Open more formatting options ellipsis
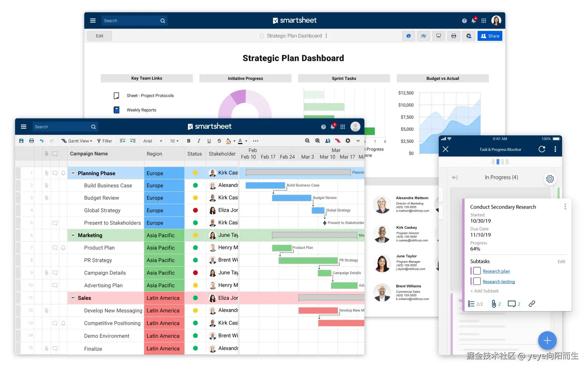The width and height of the screenshot is (588, 370). [x=256, y=141]
